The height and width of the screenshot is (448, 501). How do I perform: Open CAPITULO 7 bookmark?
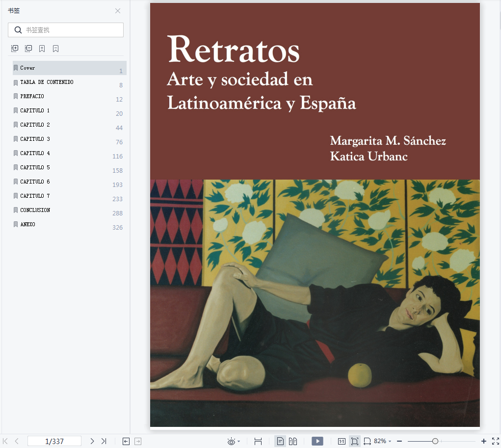70,196
